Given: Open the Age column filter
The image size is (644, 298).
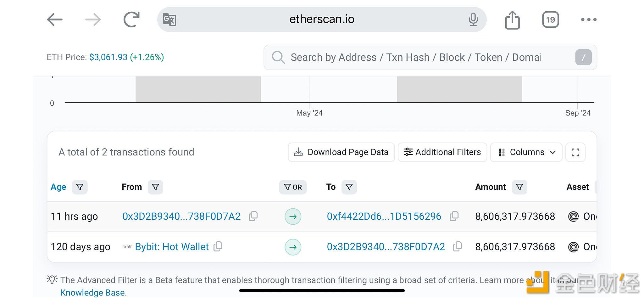Looking at the screenshot, I should (80, 187).
